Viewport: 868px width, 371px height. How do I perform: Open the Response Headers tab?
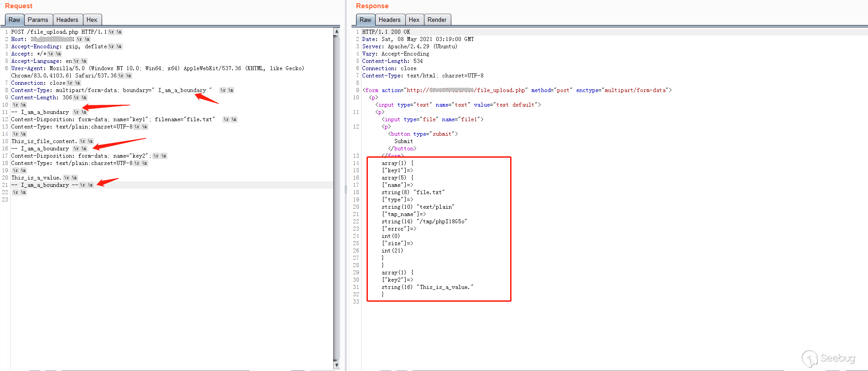click(389, 20)
